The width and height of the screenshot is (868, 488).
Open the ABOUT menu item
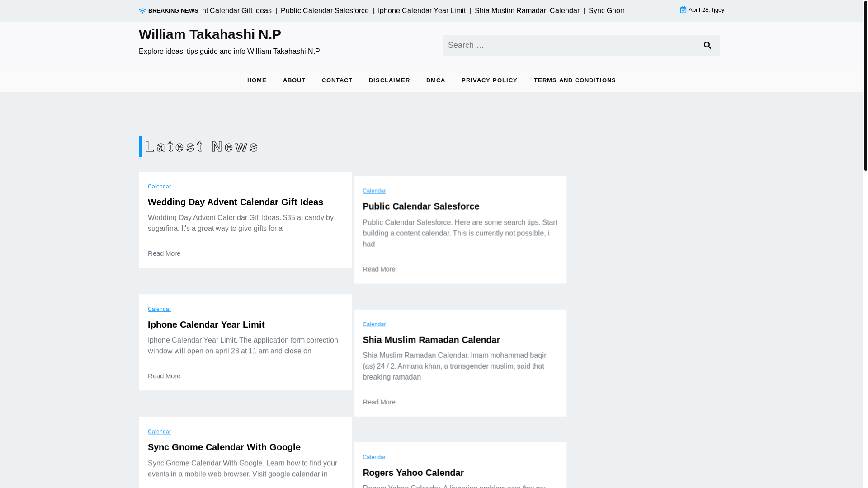(294, 80)
